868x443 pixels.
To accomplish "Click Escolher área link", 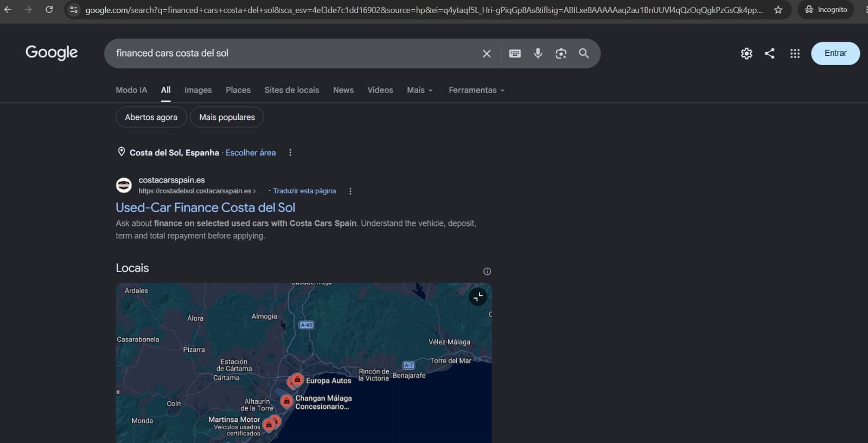I will 251,153.
